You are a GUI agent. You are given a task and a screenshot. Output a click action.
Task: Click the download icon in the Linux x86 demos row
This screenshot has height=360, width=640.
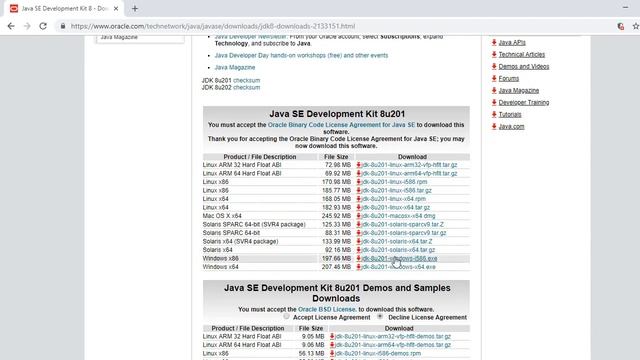pyautogui.click(x=332, y=353)
